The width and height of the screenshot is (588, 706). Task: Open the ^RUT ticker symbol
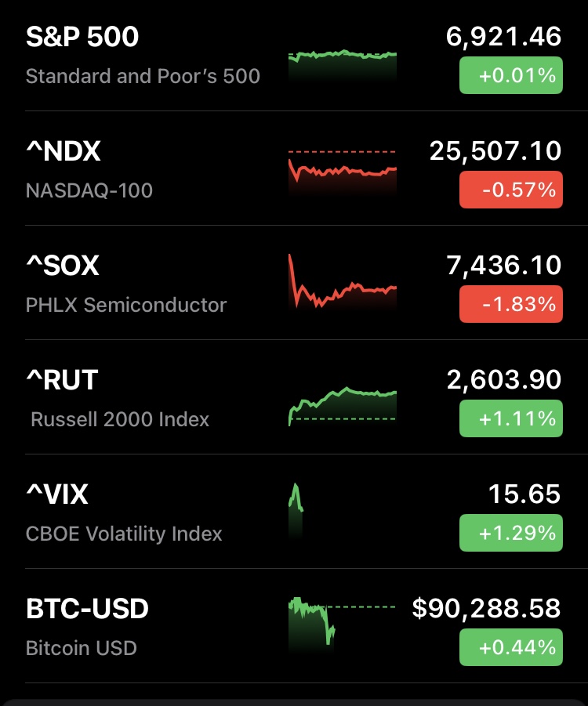(x=62, y=380)
